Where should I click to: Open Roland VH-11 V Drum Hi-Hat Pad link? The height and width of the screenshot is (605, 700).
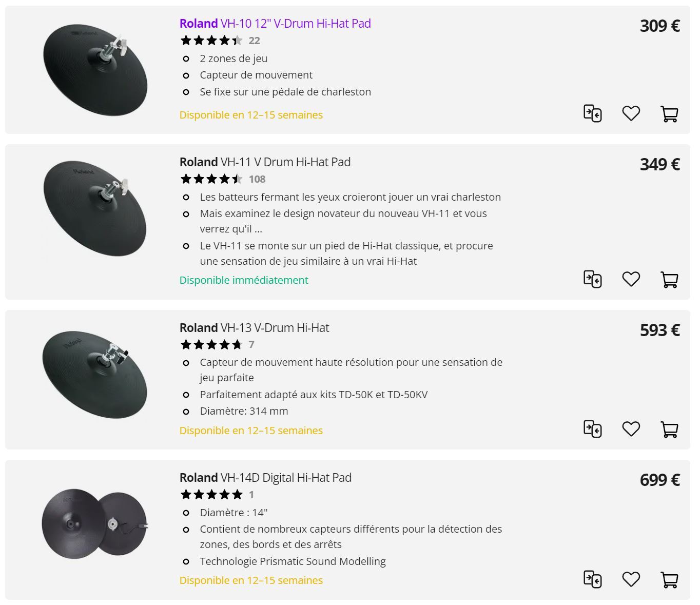pyautogui.click(x=265, y=162)
